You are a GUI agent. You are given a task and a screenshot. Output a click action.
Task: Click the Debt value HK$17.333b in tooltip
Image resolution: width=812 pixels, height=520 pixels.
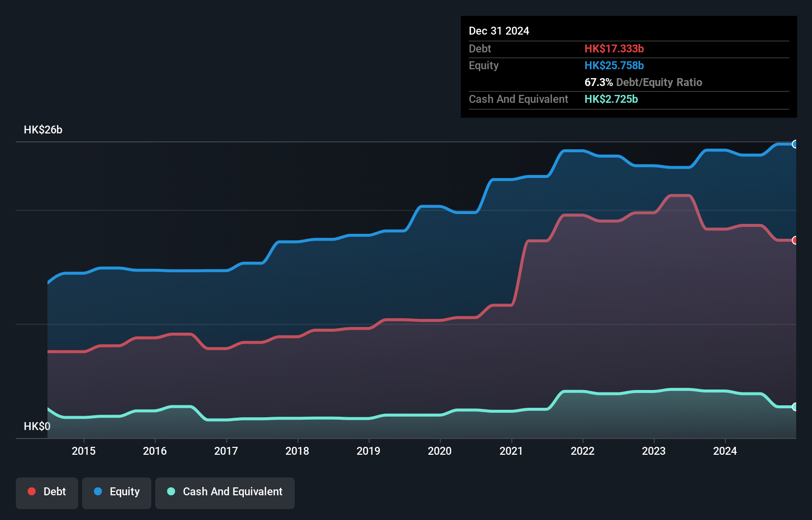click(x=614, y=48)
